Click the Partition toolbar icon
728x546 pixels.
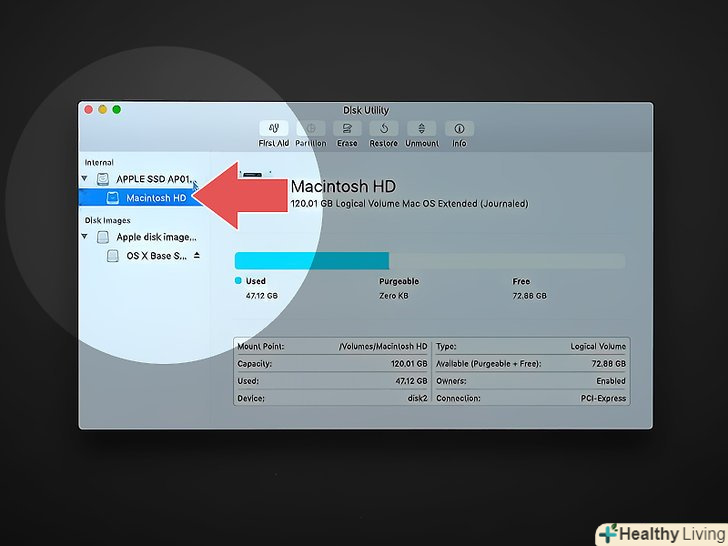(x=311, y=129)
